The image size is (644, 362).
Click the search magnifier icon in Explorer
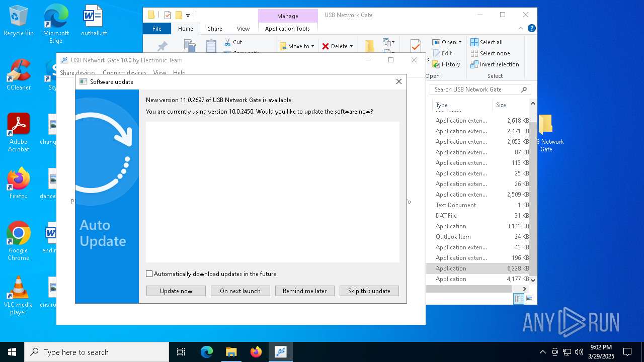pos(524,89)
